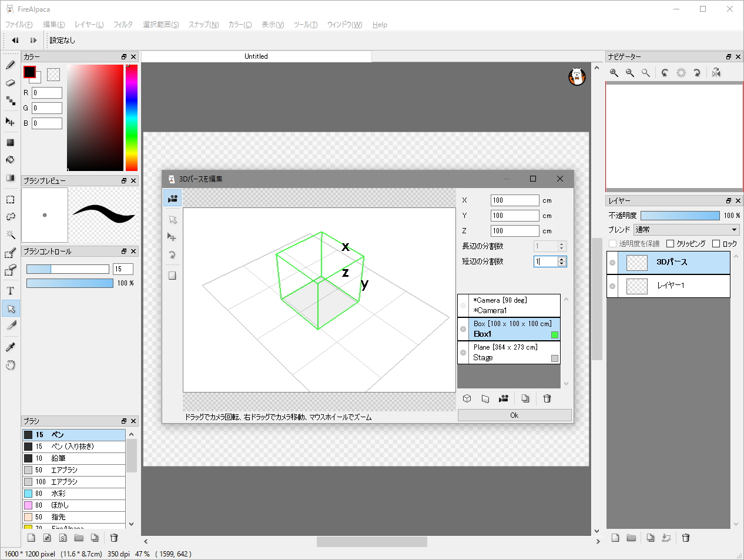Click the foreground color swatch
This screenshot has height=560, width=744.
click(29, 72)
